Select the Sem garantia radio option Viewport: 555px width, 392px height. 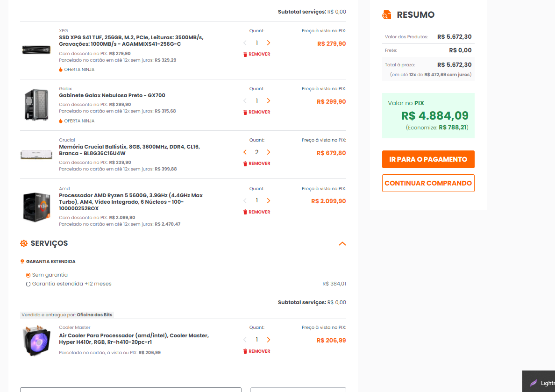coord(28,275)
